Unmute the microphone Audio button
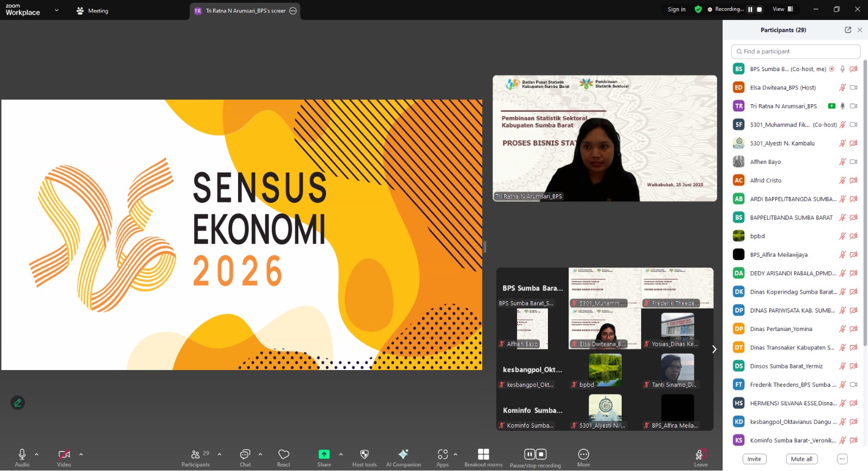 click(x=22, y=455)
